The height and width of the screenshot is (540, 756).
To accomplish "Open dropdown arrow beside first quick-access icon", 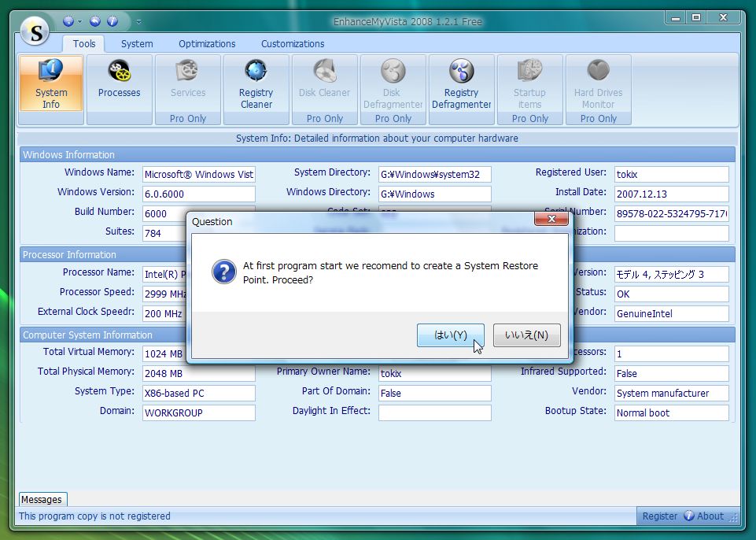I will (80, 22).
